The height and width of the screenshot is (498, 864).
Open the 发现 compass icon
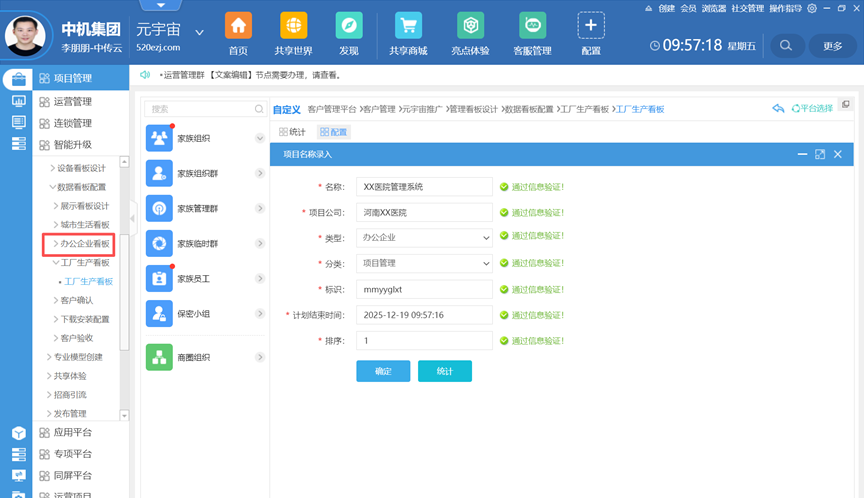(x=348, y=26)
